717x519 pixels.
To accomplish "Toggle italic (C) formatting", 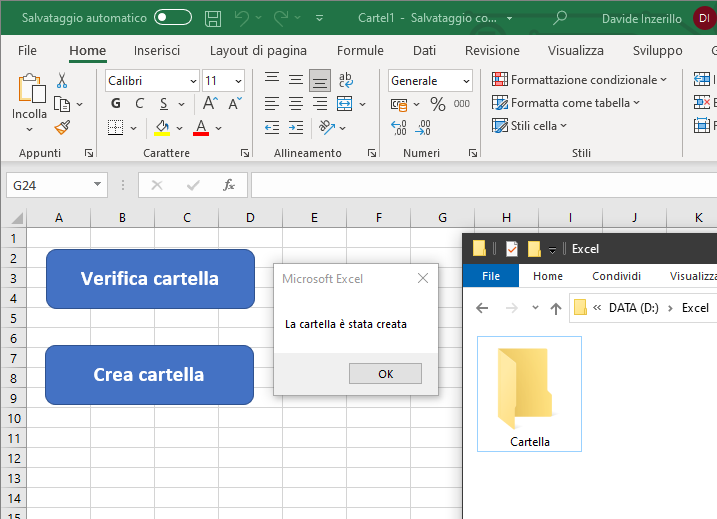I will point(139,103).
